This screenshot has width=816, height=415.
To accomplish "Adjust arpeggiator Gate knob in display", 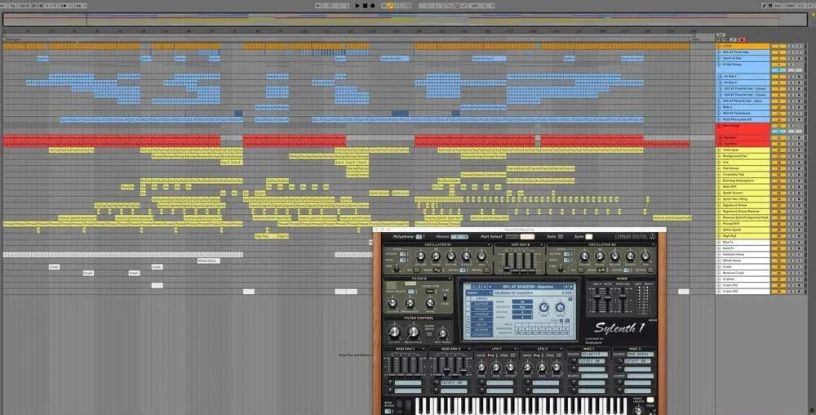I will pyautogui.click(x=560, y=308).
